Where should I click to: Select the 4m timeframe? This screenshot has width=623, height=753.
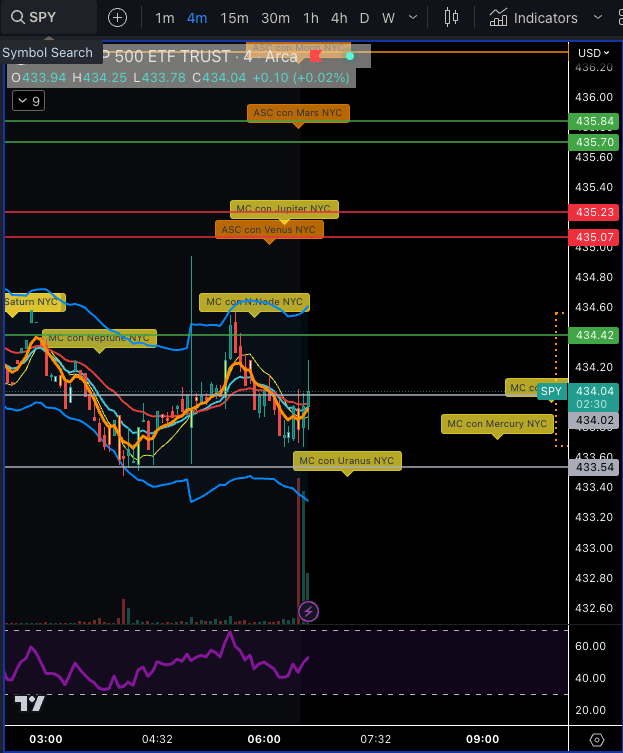tap(197, 18)
